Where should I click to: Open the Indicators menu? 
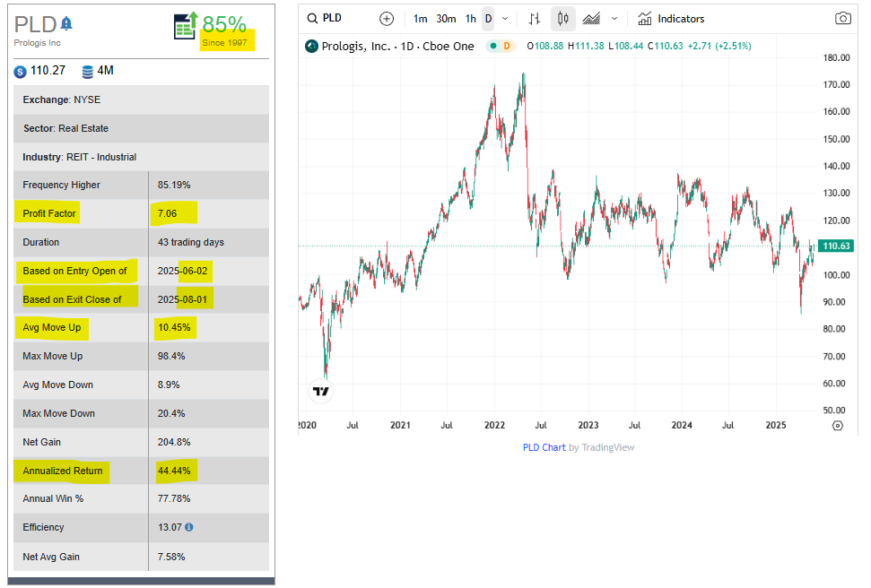[670, 19]
